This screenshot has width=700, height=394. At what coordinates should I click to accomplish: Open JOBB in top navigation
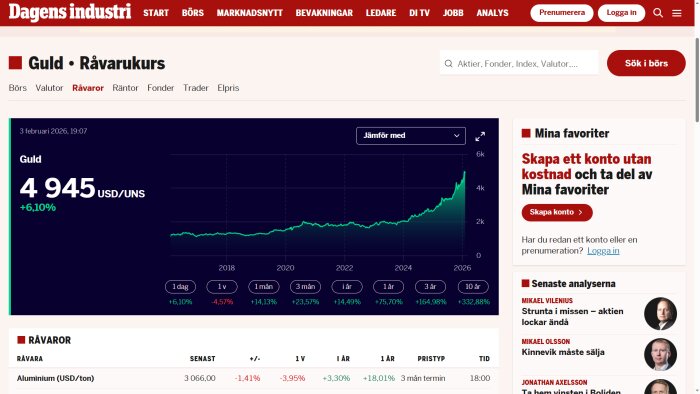point(453,13)
